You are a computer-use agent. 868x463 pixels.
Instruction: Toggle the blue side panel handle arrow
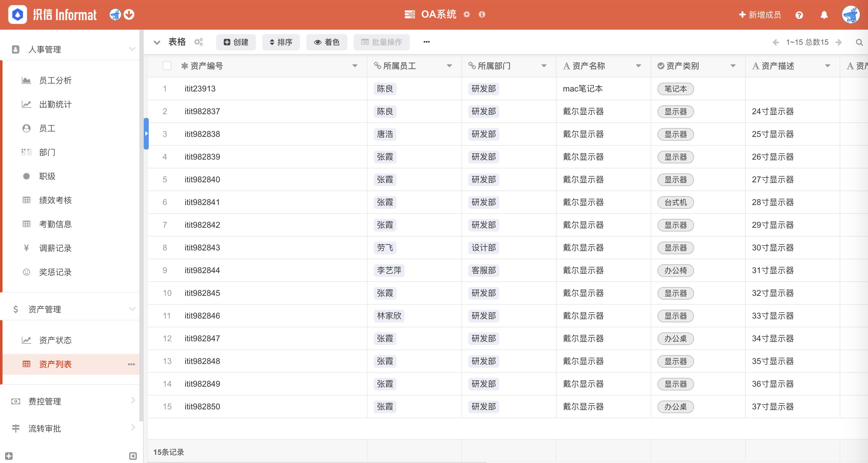(x=146, y=133)
